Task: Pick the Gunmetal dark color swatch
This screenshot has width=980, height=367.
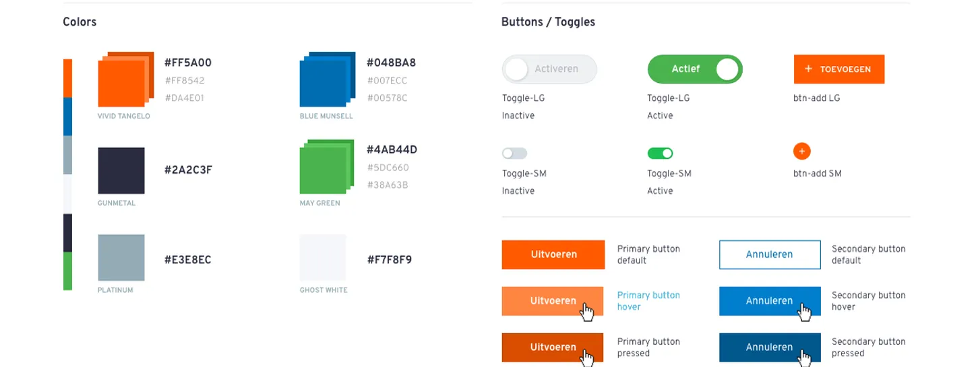Action: tap(121, 170)
